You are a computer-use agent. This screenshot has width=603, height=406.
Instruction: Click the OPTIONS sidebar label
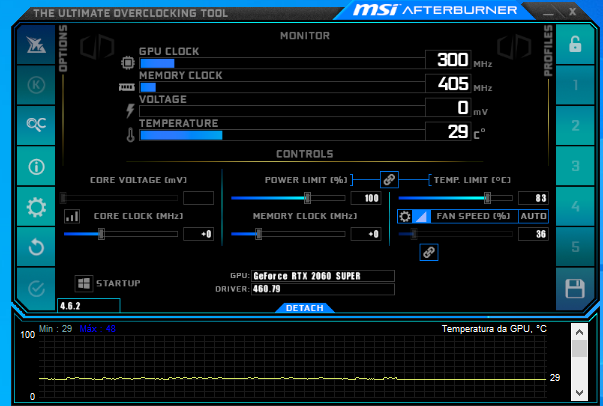coord(63,48)
